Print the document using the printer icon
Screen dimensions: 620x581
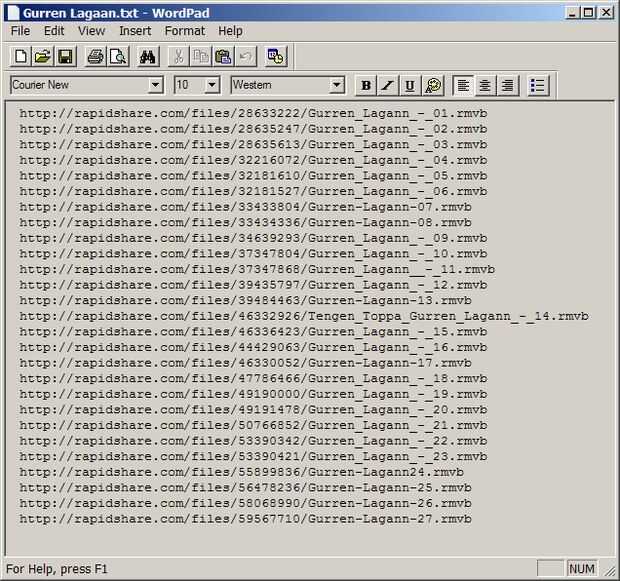(95, 57)
